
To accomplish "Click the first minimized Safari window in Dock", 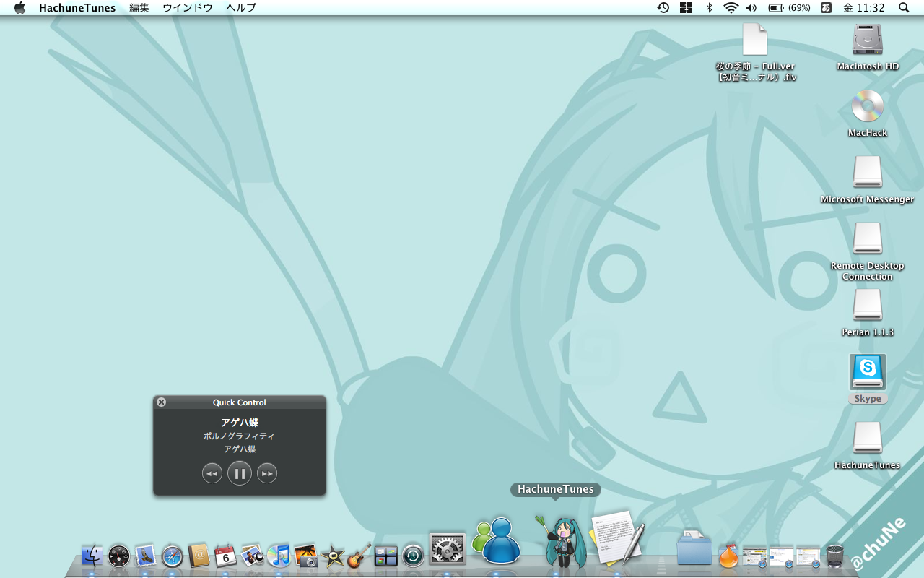I will (754, 556).
